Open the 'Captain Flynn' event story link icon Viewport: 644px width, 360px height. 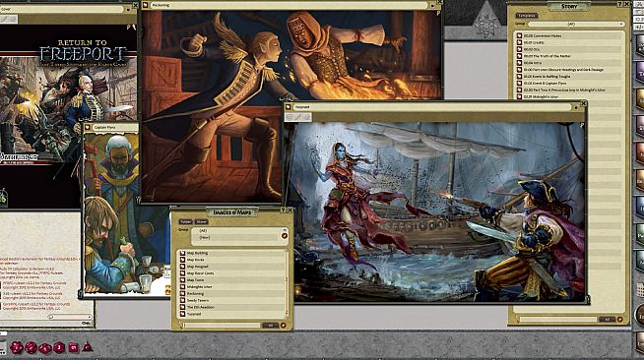(519, 83)
